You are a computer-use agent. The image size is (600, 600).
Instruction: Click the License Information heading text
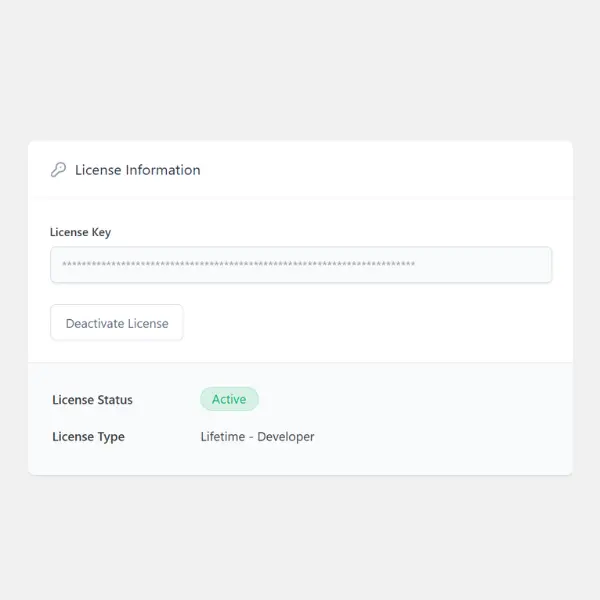pos(137,170)
